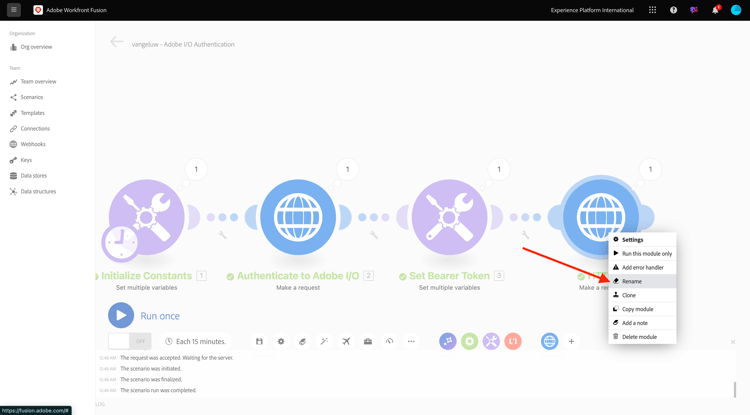This screenshot has height=415, width=750.
Task: Click the orange text parser brackets icon
Action: [x=513, y=341]
